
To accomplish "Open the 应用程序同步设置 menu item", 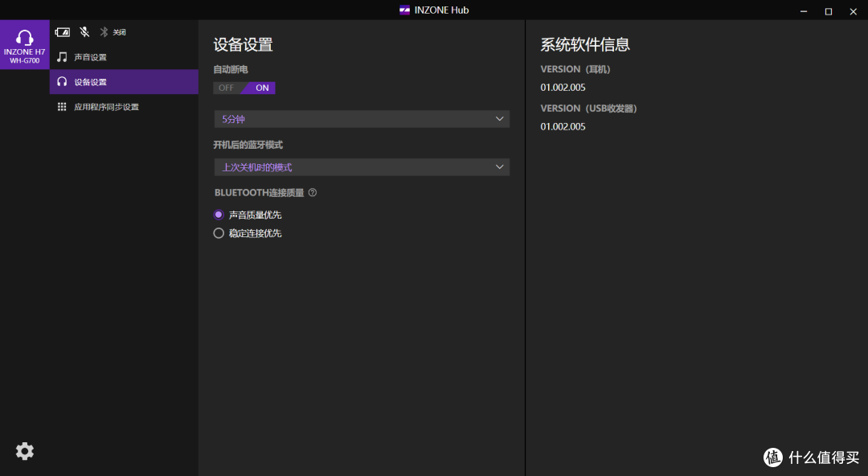I will pos(124,107).
